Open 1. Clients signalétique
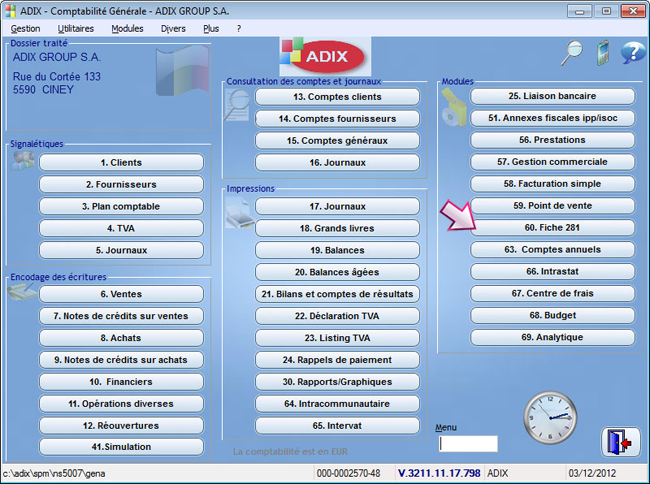Viewport: 650px width, 484px height. pos(121,162)
